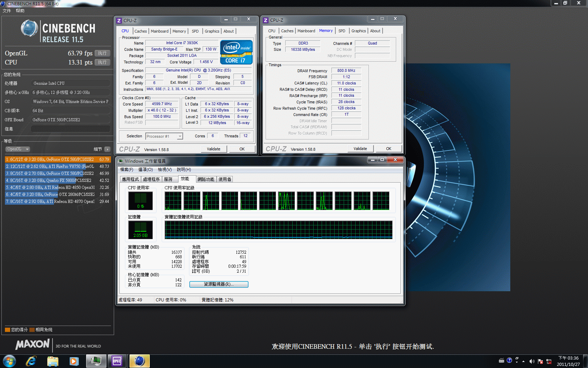
Task: Open SPD tab in left CPU-Z window
Action: point(195,31)
